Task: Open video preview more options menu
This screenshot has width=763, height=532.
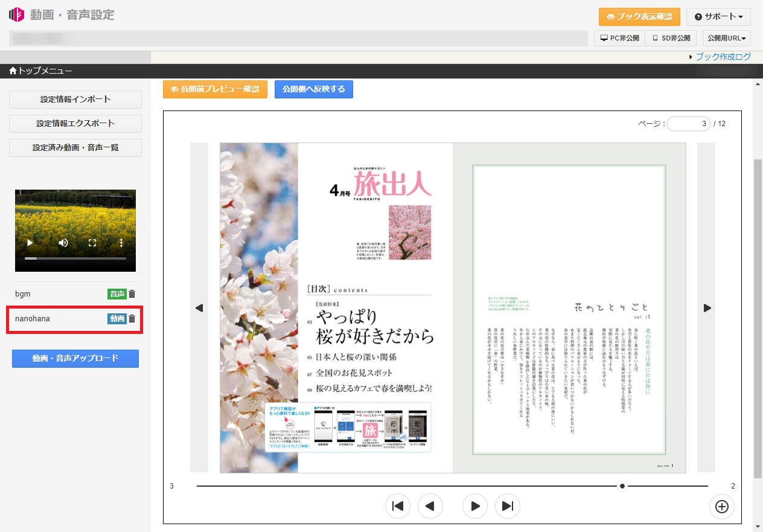Action: pos(121,243)
